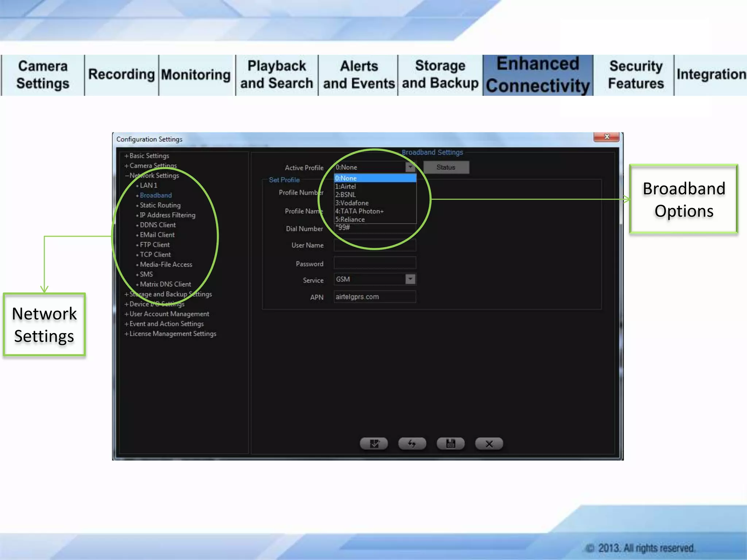747x560 pixels.
Task: Click the User Name input field
Action: tap(375, 245)
